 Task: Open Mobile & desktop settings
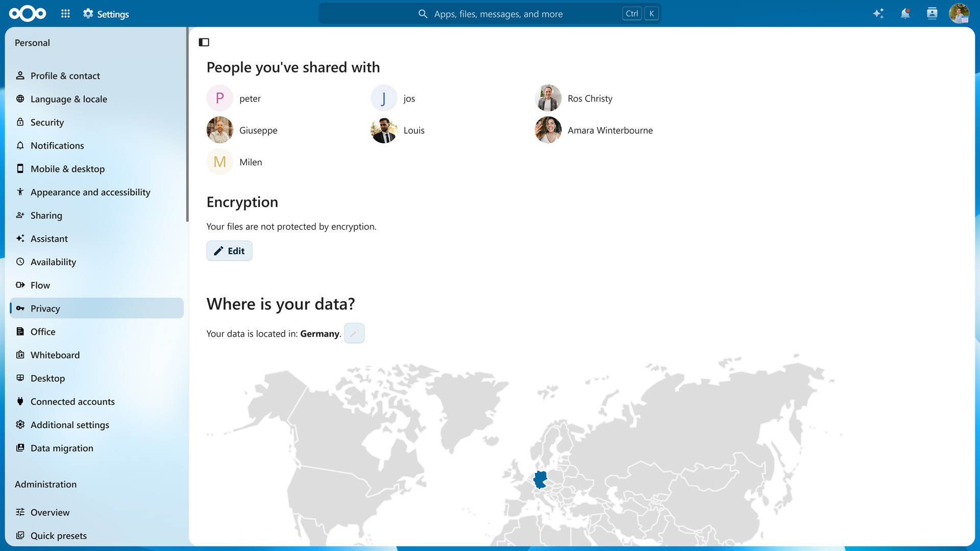[96, 169]
